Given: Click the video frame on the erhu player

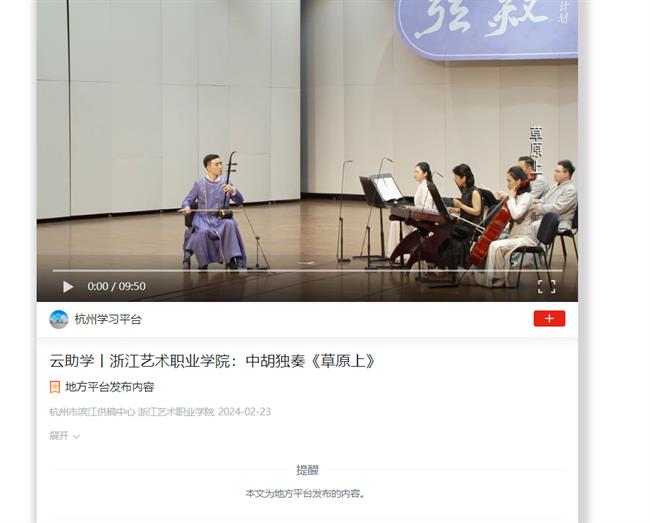Looking at the screenshot, I should (x=213, y=211).
